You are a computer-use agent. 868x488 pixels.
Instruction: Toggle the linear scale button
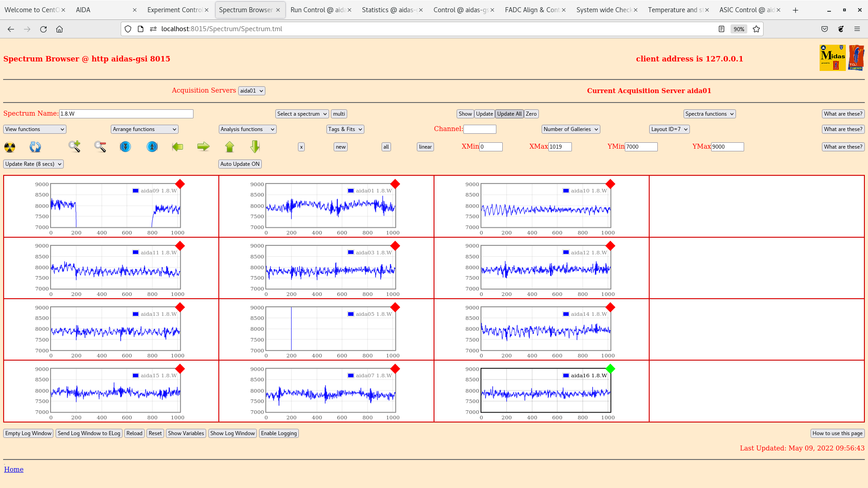click(x=425, y=147)
